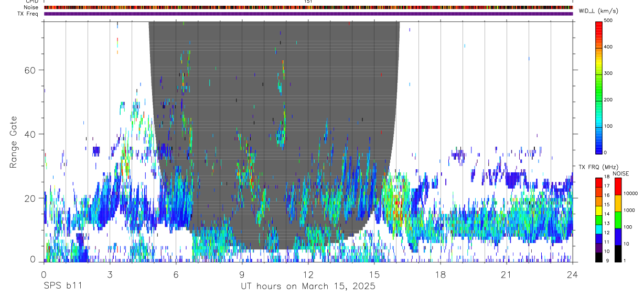The image size is (644, 297).
Task: Click the "200" label on width color bar
Action: [608, 100]
